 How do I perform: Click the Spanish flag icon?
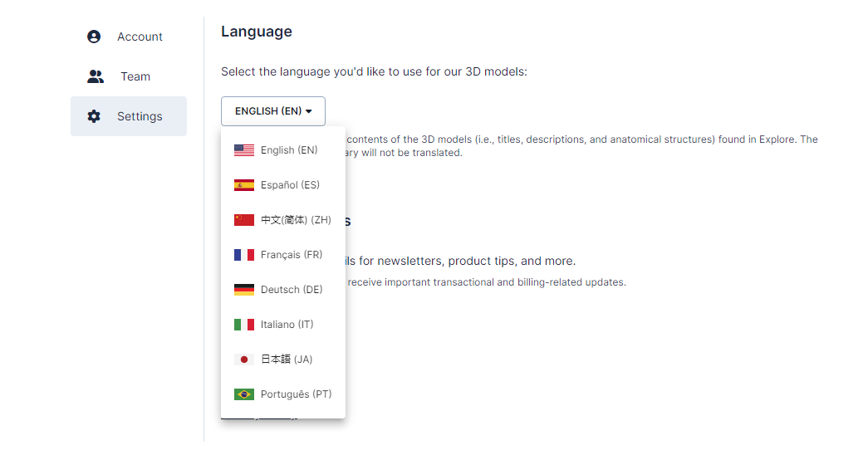click(243, 185)
